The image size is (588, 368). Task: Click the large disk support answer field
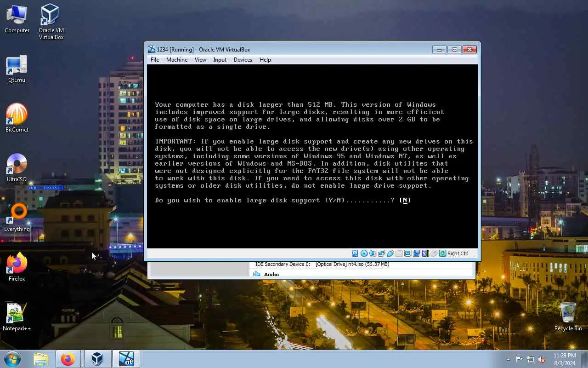click(x=405, y=200)
